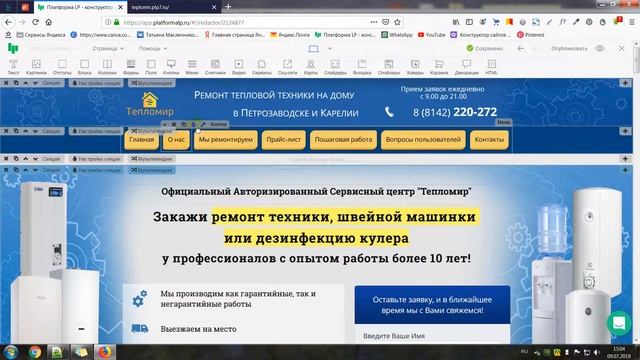Click the Главная menu button

point(142,140)
